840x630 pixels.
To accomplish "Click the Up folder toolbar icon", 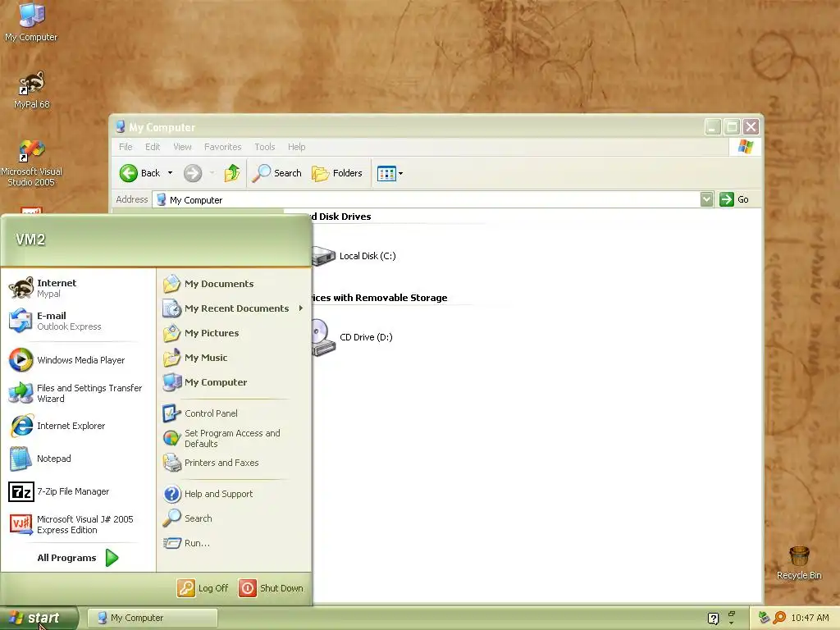I will (x=232, y=173).
